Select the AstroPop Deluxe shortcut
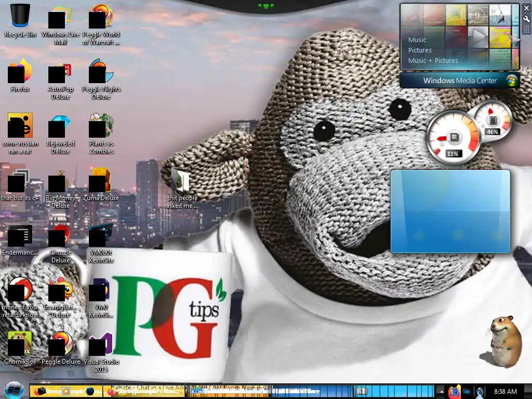 tap(60, 80)
